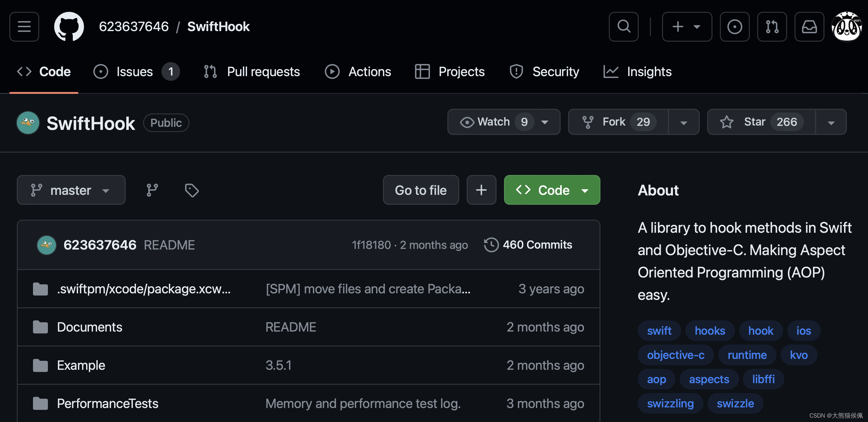Open the latest commit message README
Screen dimensions: 868x422
click(169, 245)
